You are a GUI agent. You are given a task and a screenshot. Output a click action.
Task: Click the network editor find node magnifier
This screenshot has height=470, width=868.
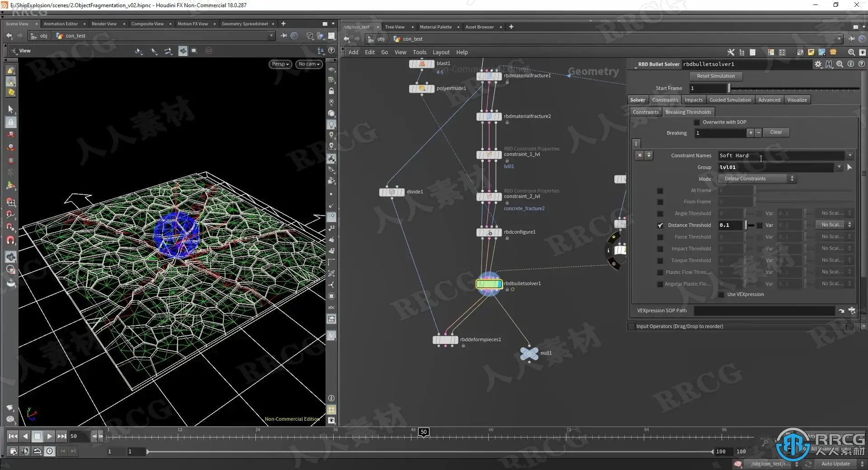tap(851, 52)
